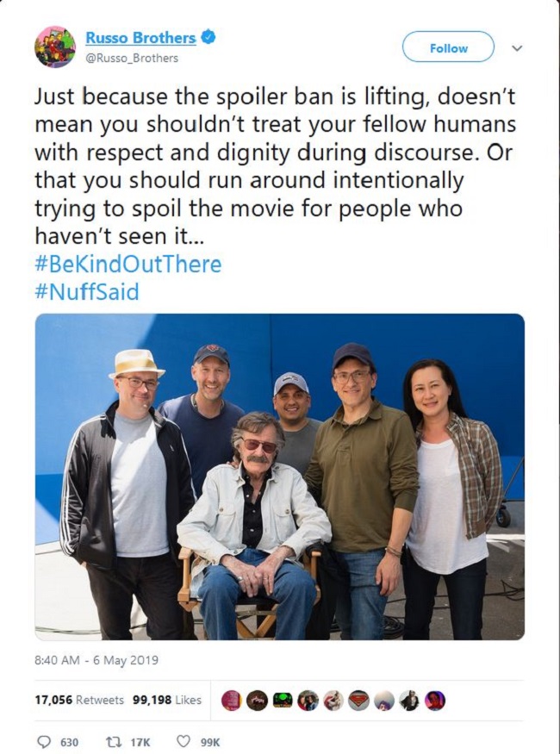Image resolution: width=560 pixels, height=754 pixels.
Task: Retweet using the retweet arrows icon
Action: point(113,742)
